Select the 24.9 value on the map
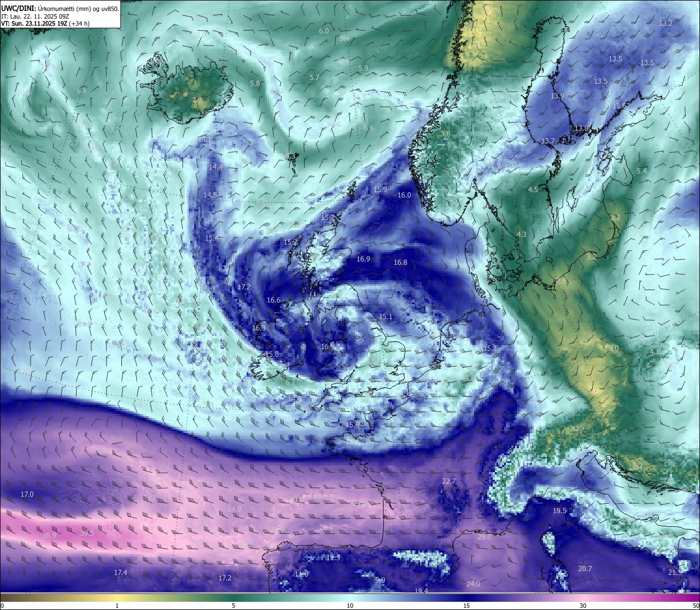Screen dimensions: 700x610 pos(234,509)
